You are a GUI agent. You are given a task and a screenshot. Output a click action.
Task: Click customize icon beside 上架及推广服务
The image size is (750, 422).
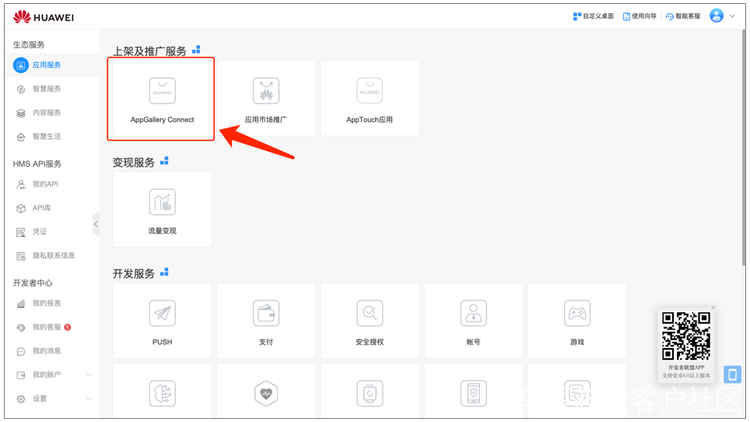(196, 50)
